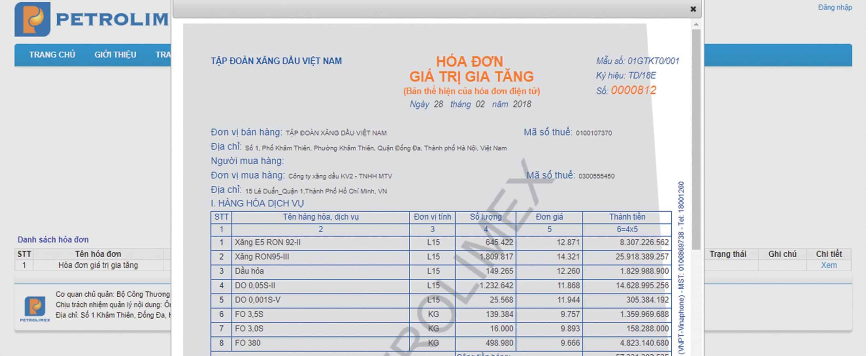This screenshot has height=356, width=868.
Task: Click the popup scrollbar up arrow
Action: click(696, 24)
